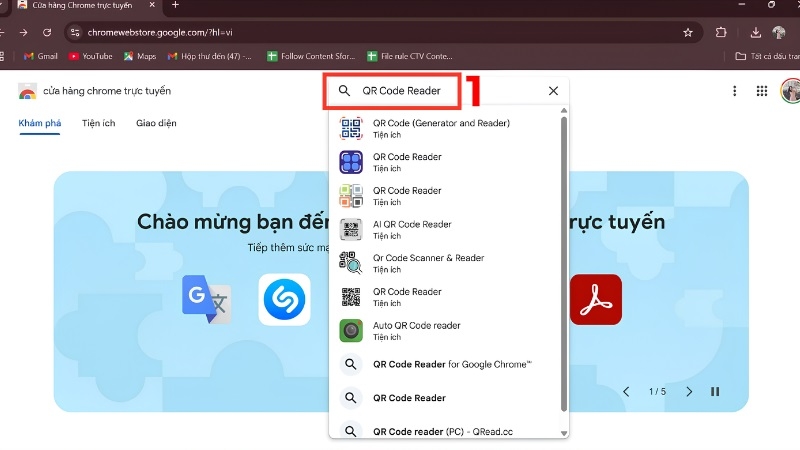This screenshot has height=450, width=800.
Task: Click the Shazam extension icon
Action: [x=284, y=299]
